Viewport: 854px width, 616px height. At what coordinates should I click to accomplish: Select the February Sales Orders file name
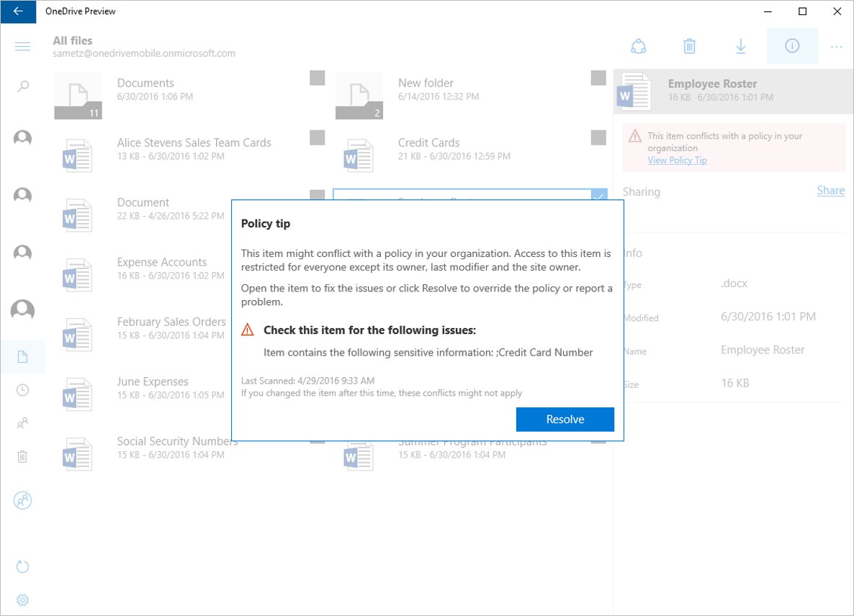(x=171, y=322)
